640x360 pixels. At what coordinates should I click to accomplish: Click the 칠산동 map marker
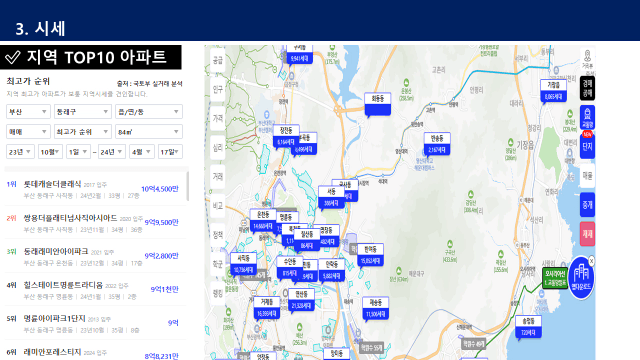[307, 240]
